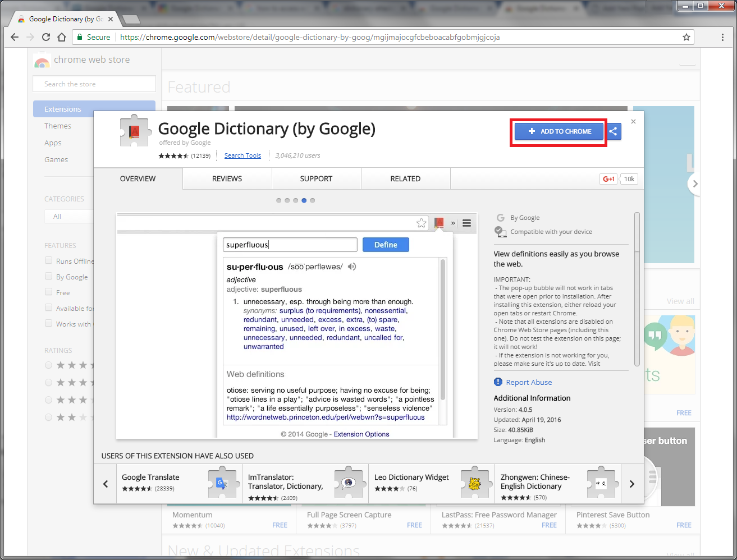737x560 pixels.
Task: Toggle the Available for checkbox
Action: [49, 307]
